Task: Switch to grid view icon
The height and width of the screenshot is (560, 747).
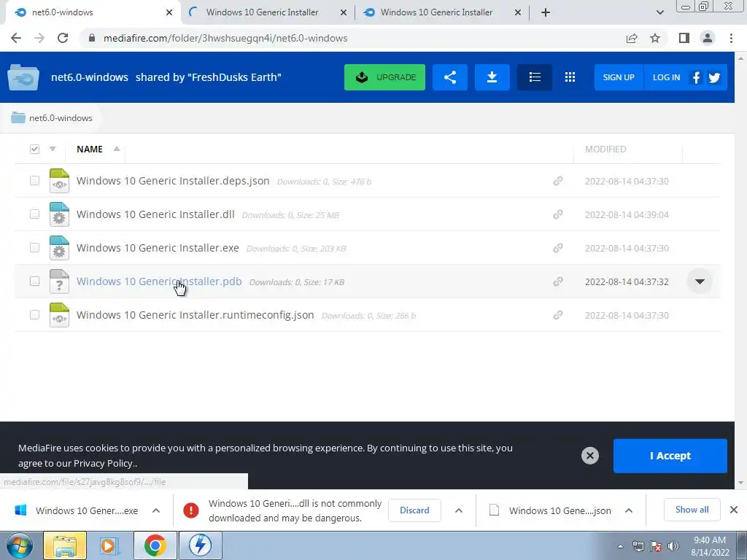Action: (x=570, y=77)
